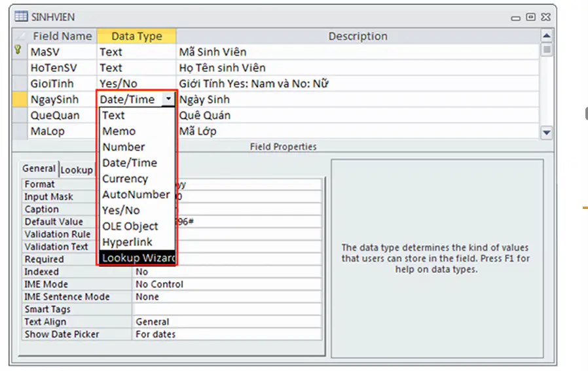Click the Text data type cell of MaSV

pyautogui.click(x=136, y=52)
